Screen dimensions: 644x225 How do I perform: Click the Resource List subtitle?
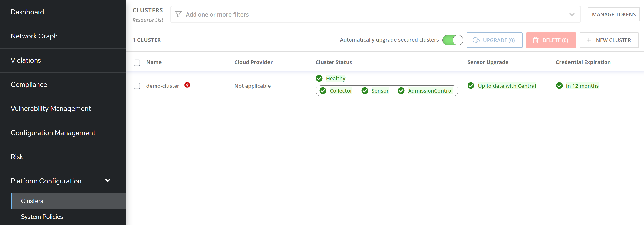[148, 20]
